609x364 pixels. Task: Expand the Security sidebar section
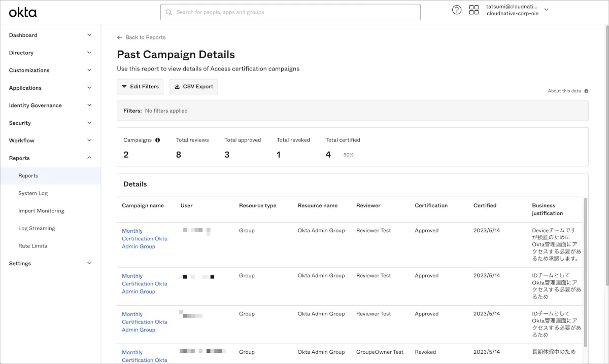(x=89, y=123)
